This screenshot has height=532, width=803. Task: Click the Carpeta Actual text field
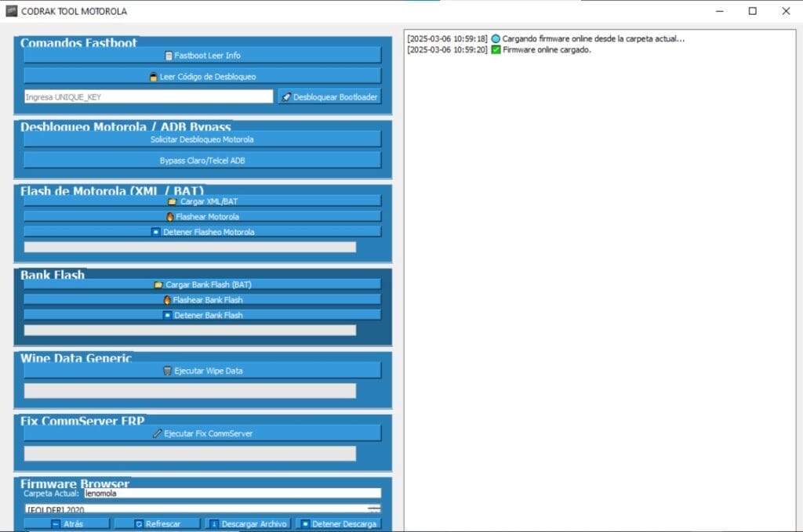232,494
